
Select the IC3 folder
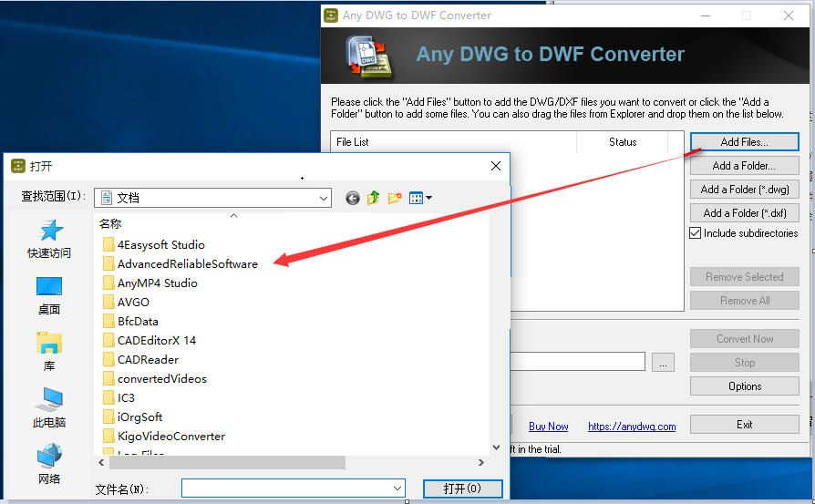click(x=119, y=398)
